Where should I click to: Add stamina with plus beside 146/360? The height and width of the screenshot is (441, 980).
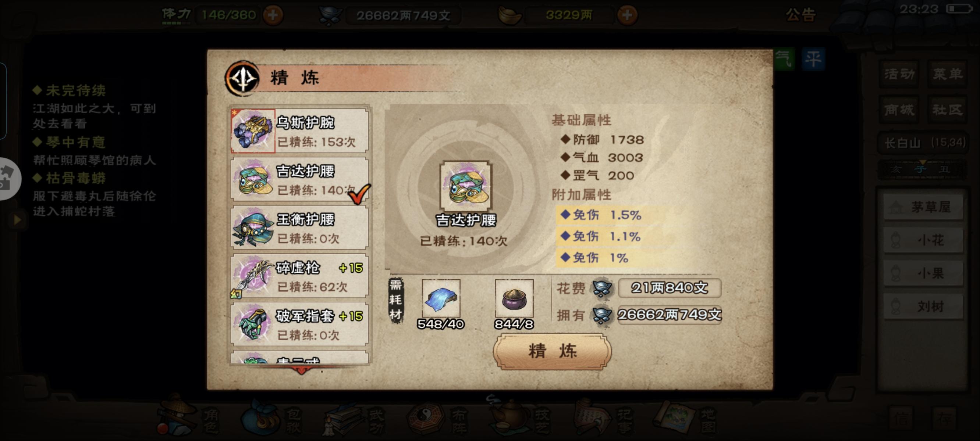click(273, 15)
